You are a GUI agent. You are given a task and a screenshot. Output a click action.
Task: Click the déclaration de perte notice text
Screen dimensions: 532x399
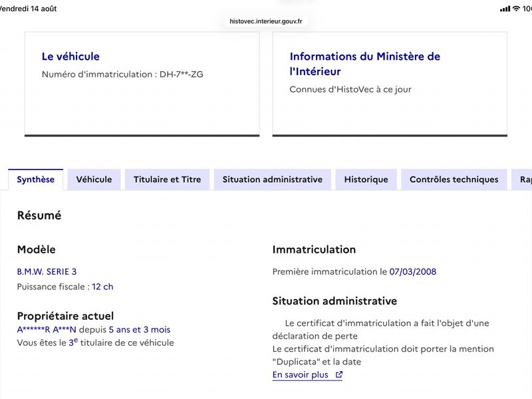pyautogui.click(x=380, y=329)
